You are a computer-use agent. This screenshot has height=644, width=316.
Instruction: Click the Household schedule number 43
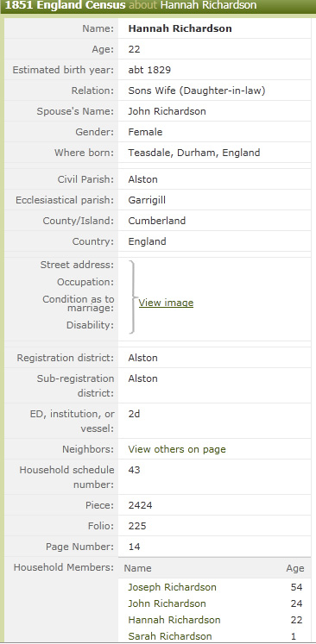134,470
